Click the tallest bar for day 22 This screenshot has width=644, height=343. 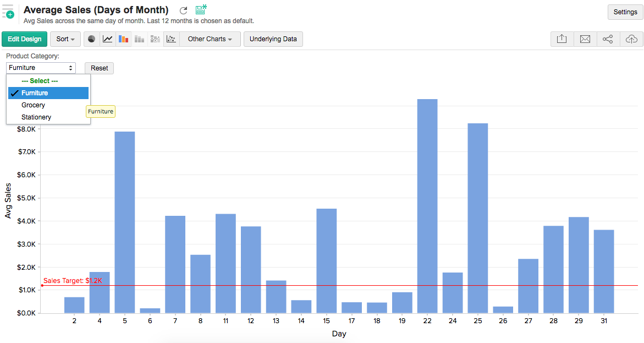pyautogui.click(x=427, y=205)
